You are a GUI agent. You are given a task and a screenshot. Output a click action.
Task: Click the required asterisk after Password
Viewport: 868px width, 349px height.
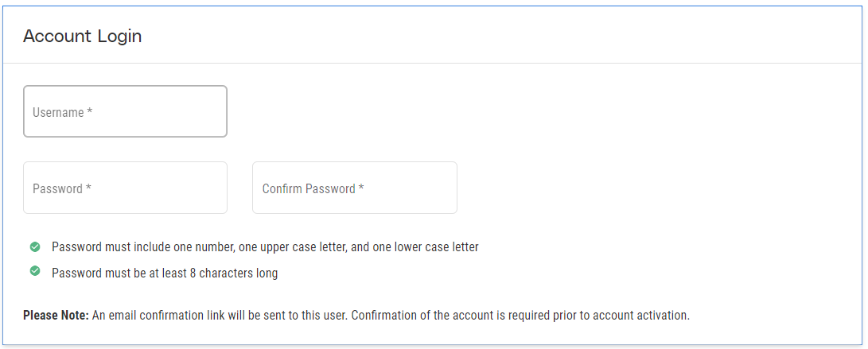(89, 188)
